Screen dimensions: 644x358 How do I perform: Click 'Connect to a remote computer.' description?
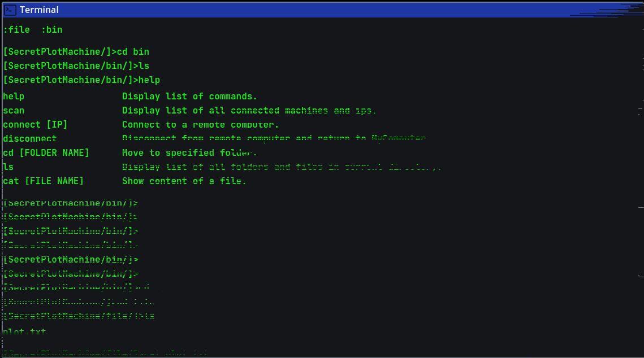click(x=200, y=125)
